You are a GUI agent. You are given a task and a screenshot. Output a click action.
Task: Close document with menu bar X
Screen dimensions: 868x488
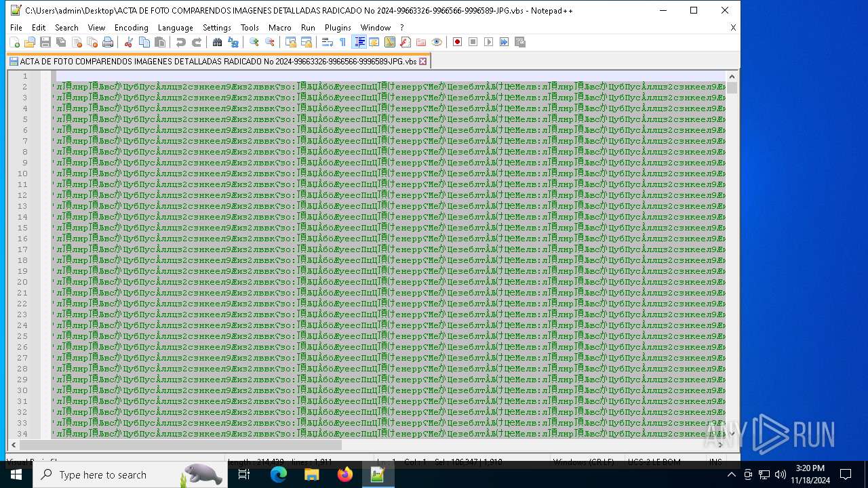pyautogui.click(x=733, y=28)
